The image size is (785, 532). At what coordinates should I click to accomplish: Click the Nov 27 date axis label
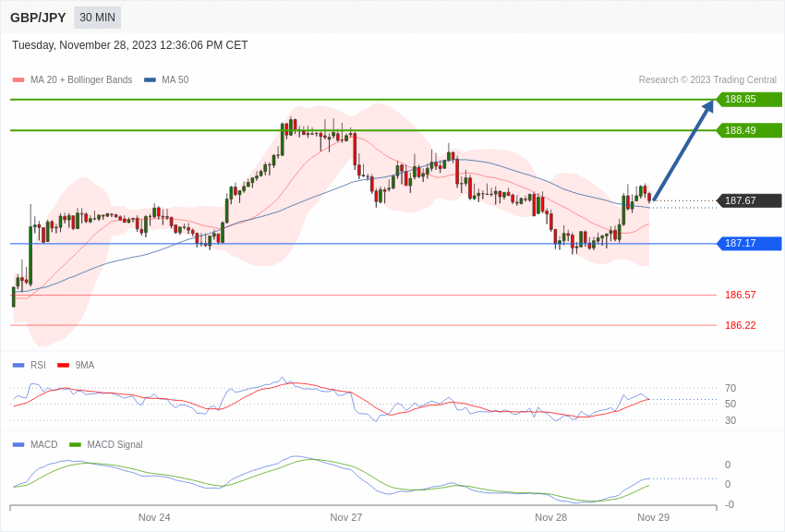tap(346, 517)
